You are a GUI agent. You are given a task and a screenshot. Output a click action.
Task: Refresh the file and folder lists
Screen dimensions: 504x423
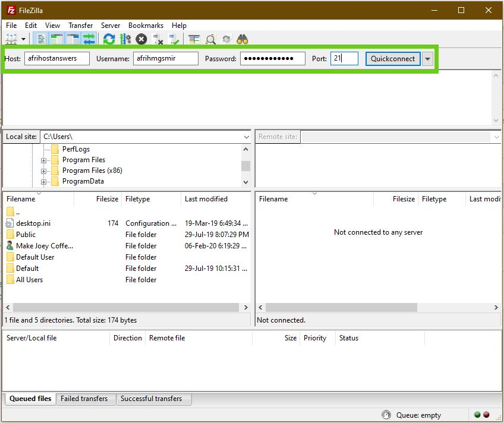[x=109, y=39]
